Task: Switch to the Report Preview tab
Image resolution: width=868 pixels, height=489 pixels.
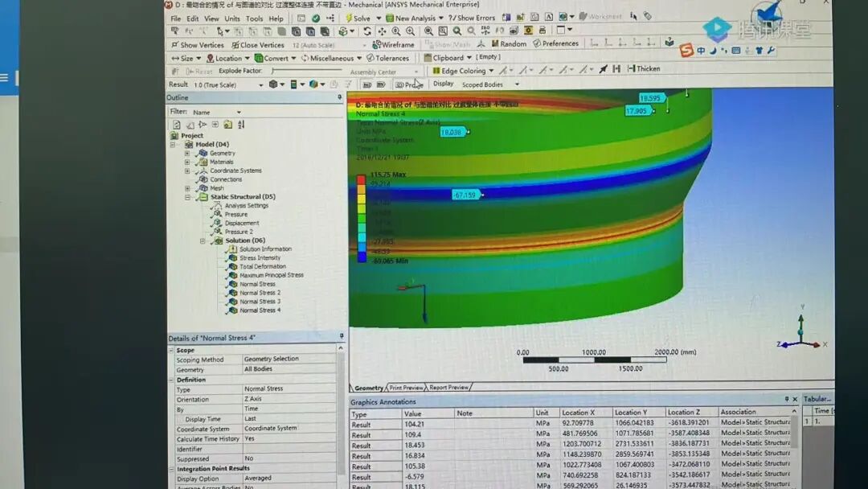Action: (x=448, y=388)
